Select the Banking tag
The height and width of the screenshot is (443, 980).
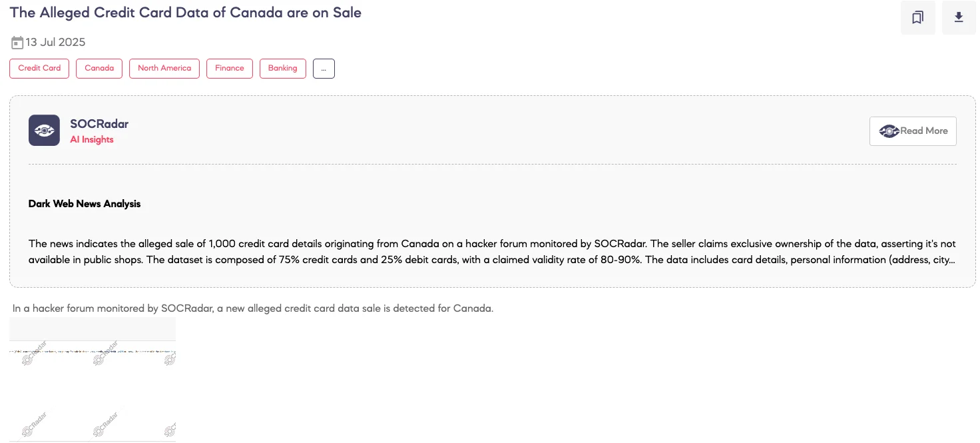(x=282, y=68)
